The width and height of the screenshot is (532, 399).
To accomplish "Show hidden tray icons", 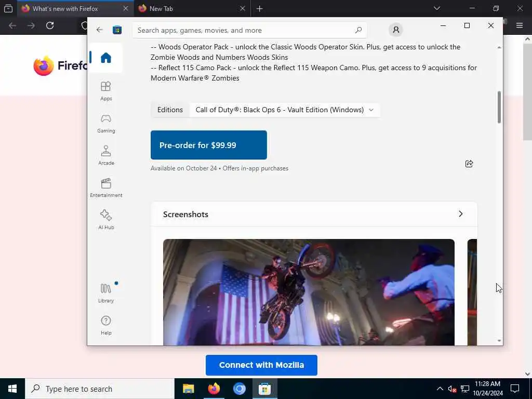I will pos(440,389).
